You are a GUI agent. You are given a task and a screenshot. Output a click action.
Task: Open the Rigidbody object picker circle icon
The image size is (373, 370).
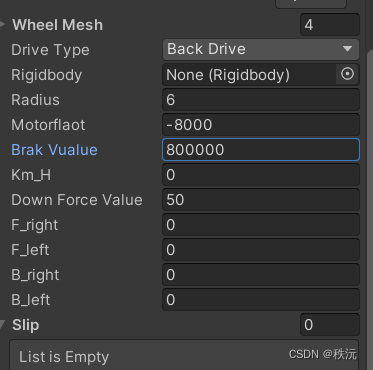coord(347,74)
